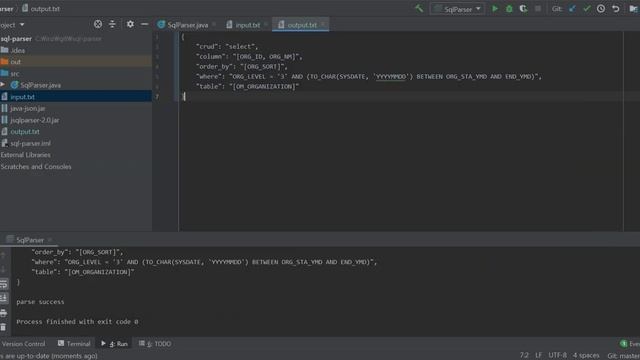Image resolution: width=640 pixels, height=360 pixels.
Task: Open the .idea folder in the tree
Action: point(17,50)
